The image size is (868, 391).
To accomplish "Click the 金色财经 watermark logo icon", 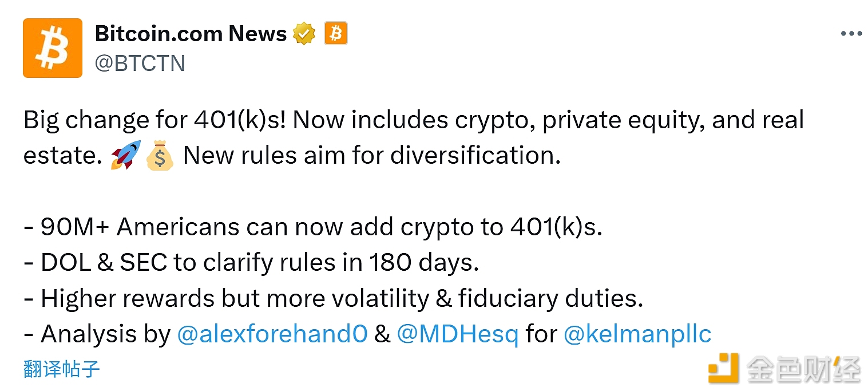I will coord(723,368).
